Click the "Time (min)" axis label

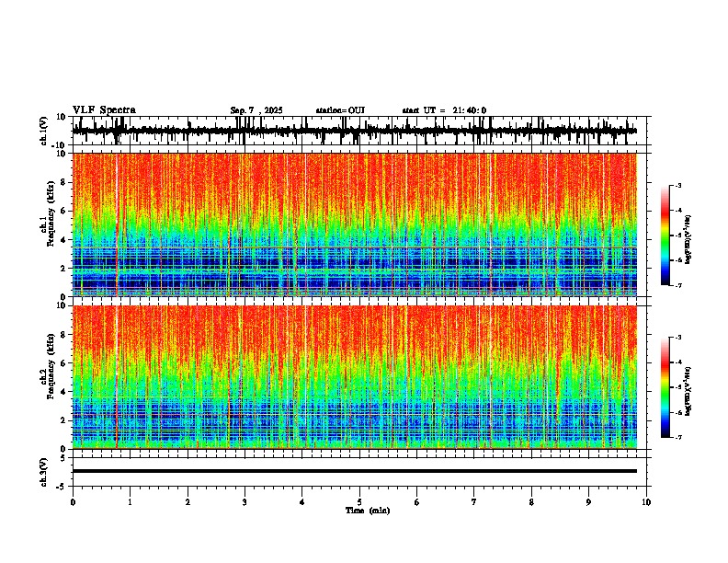[368, 511]
